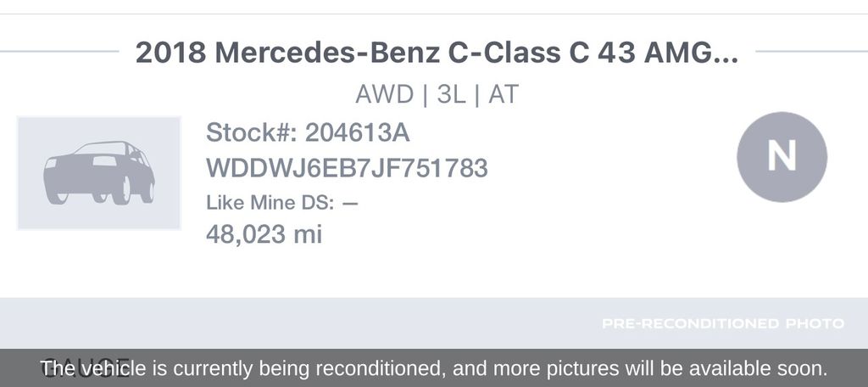The image size is (868, 387).
Task: Click the Stock# label
Action: click(252, 133)
